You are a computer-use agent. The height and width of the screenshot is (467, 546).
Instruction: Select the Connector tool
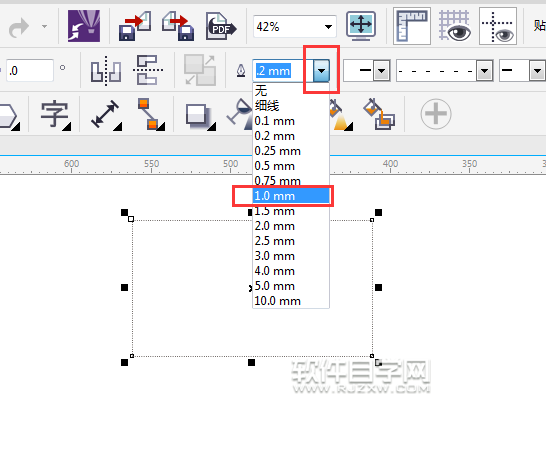150,114
